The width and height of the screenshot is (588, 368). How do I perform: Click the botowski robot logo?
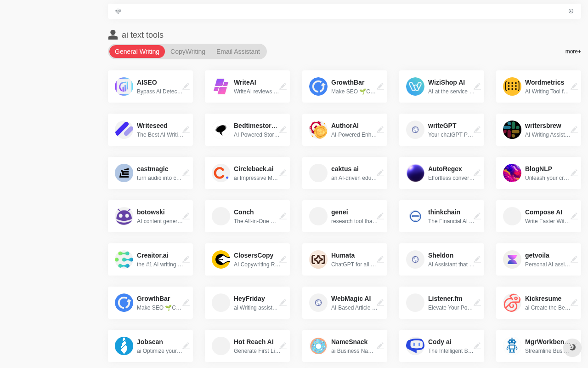point(124,216)
